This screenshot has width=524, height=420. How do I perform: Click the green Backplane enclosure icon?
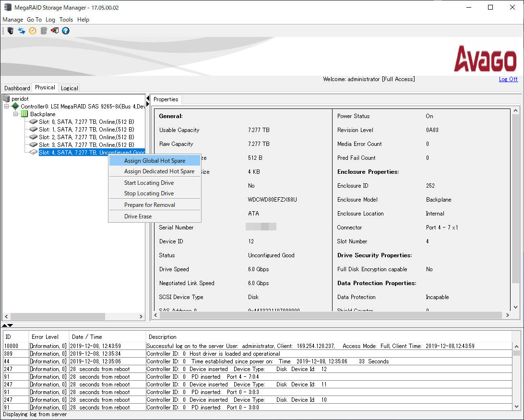[x=24, y=114]
